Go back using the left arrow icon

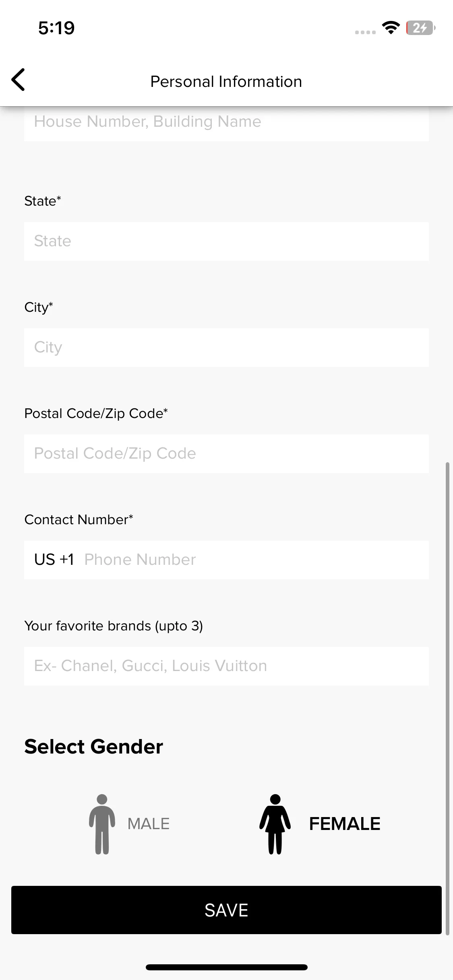[x=18, y=80]
